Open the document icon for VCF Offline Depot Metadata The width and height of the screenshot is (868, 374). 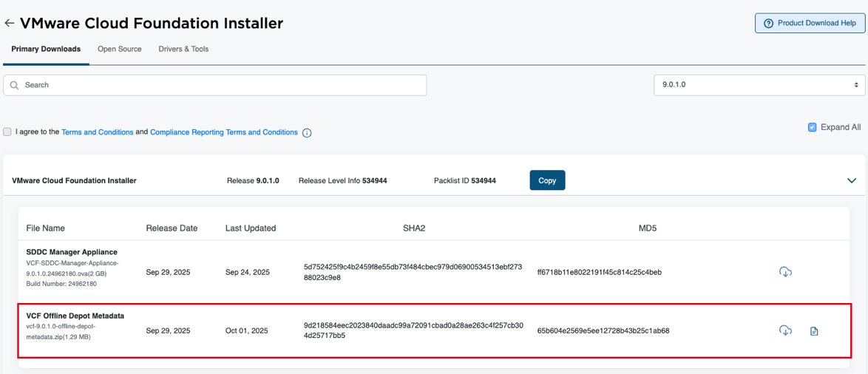tap(814, 331)
